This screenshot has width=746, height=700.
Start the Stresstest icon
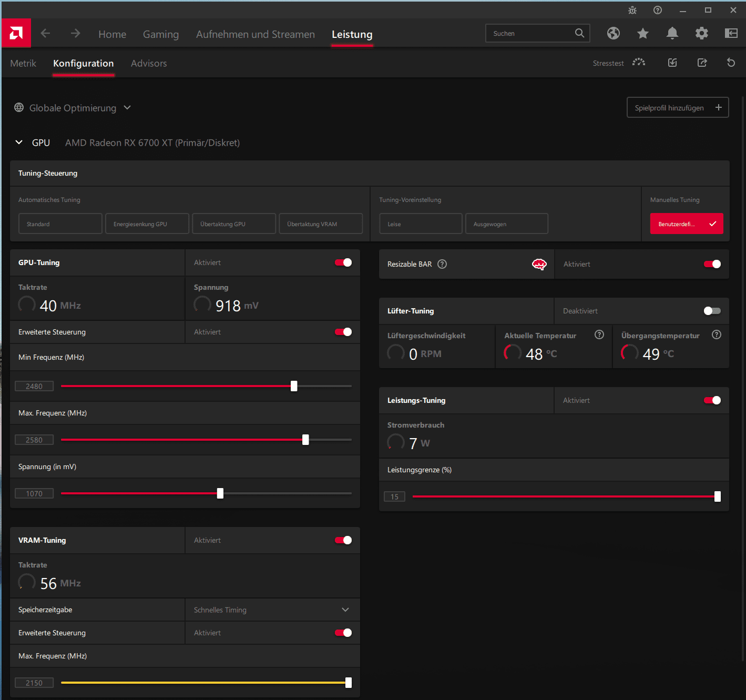(639, 63)
